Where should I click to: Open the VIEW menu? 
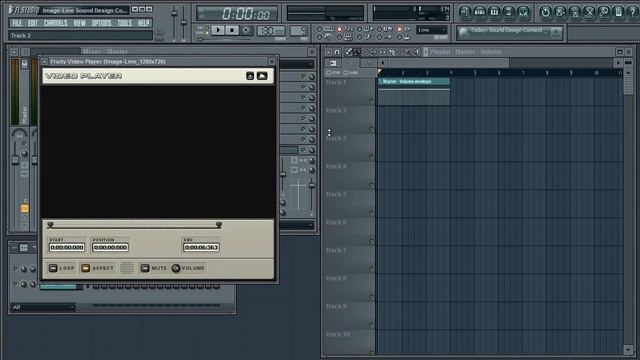80,23
